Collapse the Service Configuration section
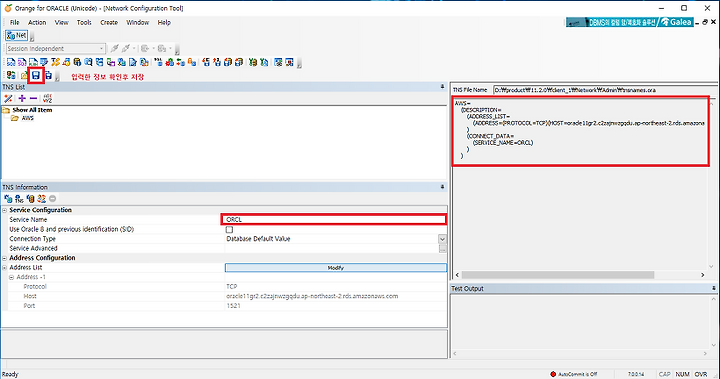The width and height of the screenshot is (720, 379). pyautogui.click(x=5, y=210)
